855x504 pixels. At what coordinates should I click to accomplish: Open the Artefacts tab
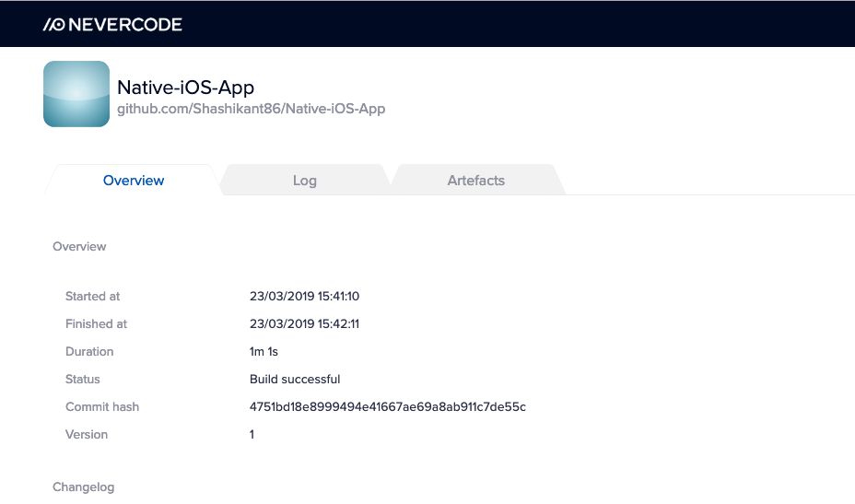tap(476, 181)
